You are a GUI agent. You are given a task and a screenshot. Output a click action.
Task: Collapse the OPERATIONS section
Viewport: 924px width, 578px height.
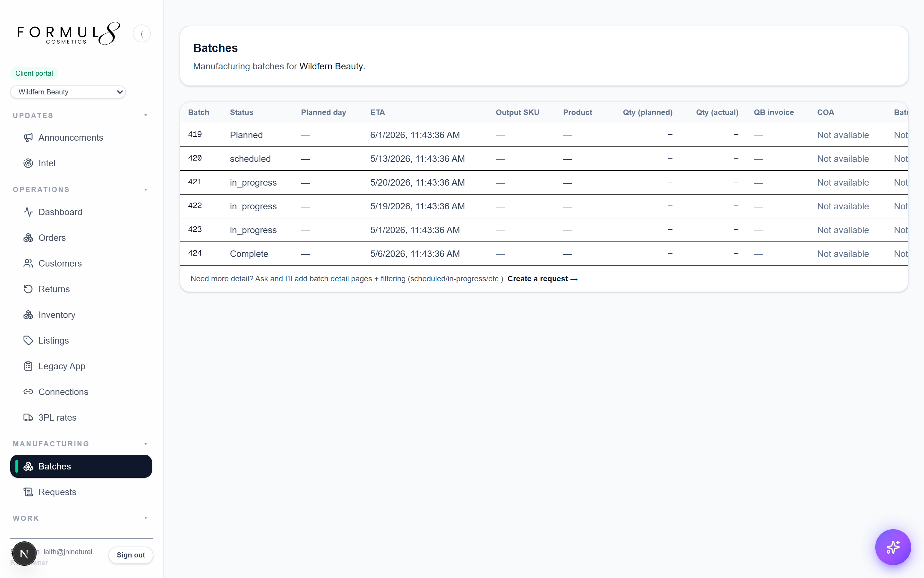coord(145,189)
